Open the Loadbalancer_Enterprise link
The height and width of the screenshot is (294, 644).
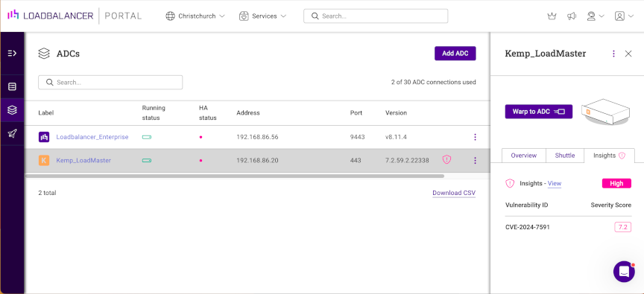coord(92,137)
